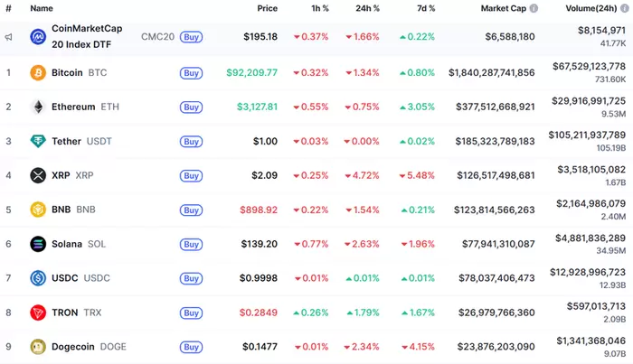
Task: Sort by Name column header
Action: (x=42, y=8)
